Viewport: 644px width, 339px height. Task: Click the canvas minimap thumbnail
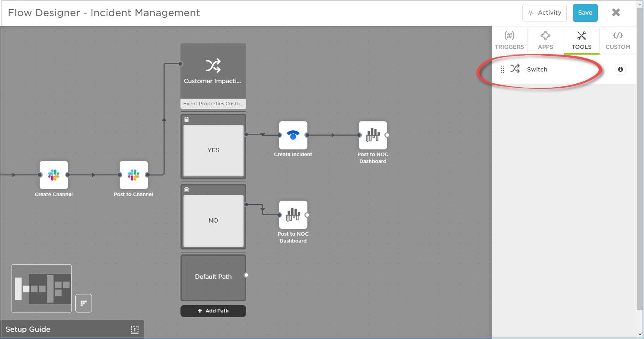42,288
